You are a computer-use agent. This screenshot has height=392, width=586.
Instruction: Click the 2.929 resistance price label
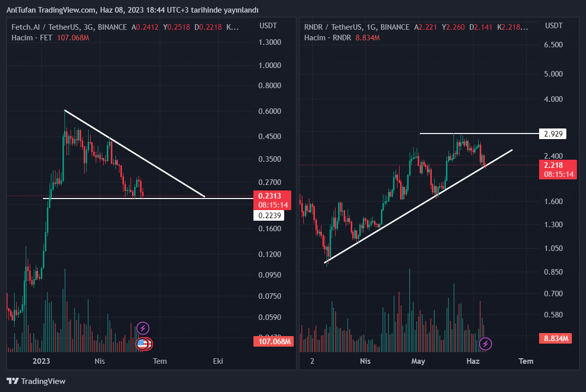pos(553,134)
